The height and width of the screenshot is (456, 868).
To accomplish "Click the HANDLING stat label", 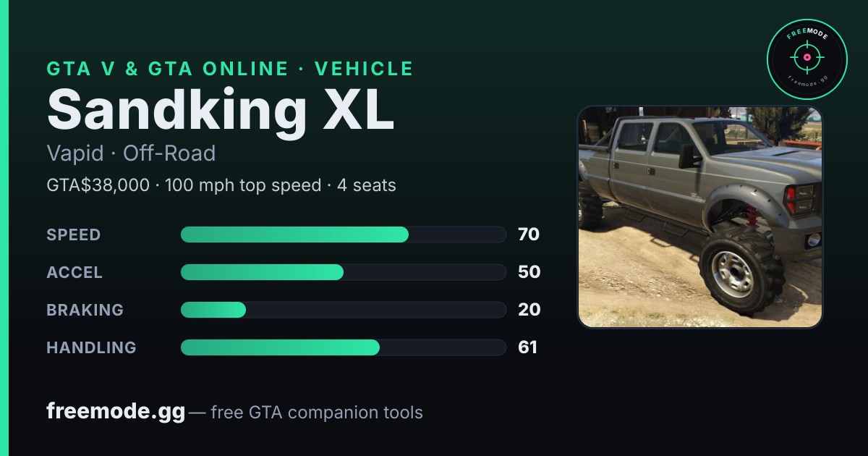I will [x=91, y=347].
